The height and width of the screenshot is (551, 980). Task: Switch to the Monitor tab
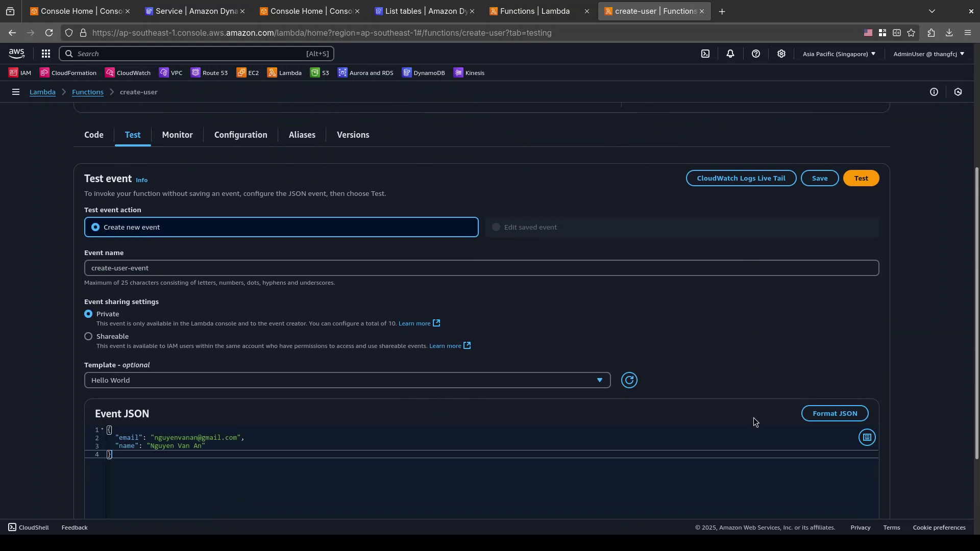[x=177, y=135]
